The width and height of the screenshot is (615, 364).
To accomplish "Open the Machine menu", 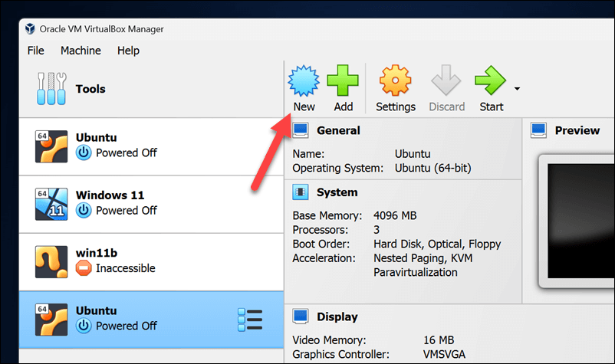I will [81, 51].
